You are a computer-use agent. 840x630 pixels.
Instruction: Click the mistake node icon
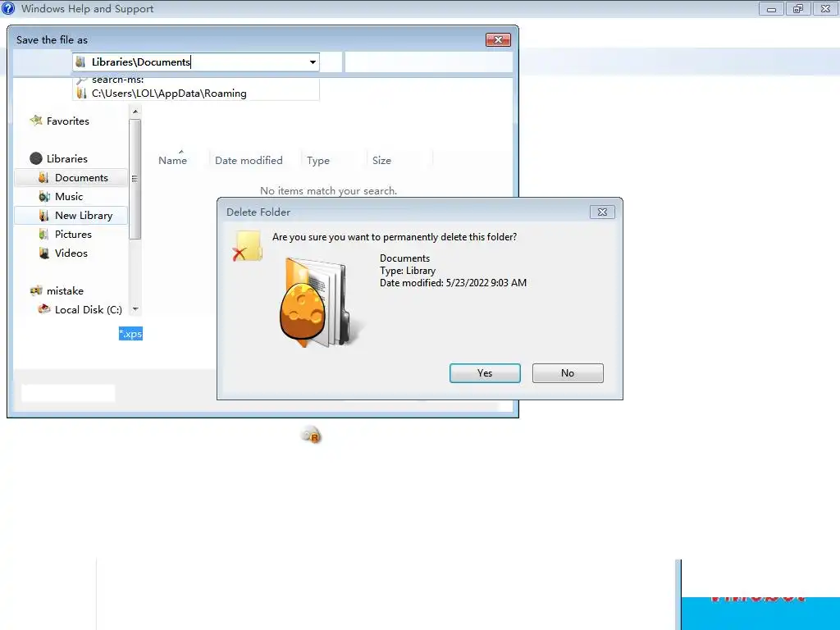[x=36, y=291]
